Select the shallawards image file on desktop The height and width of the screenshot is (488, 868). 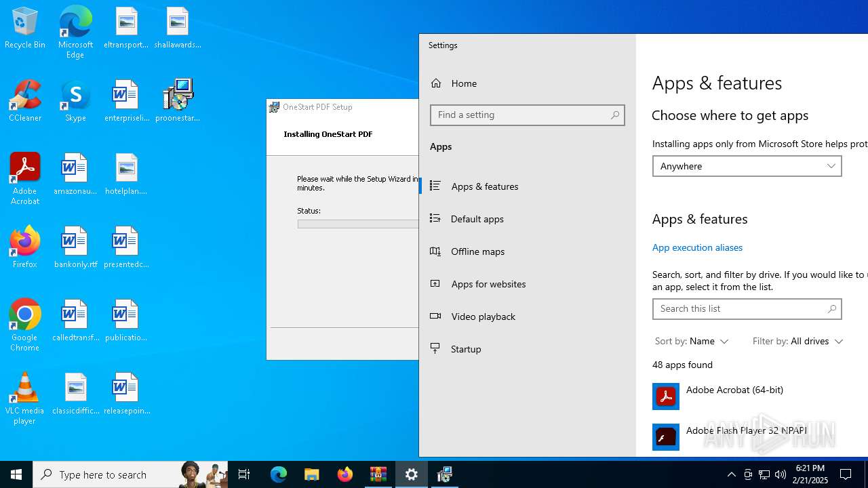click(177, 28)
